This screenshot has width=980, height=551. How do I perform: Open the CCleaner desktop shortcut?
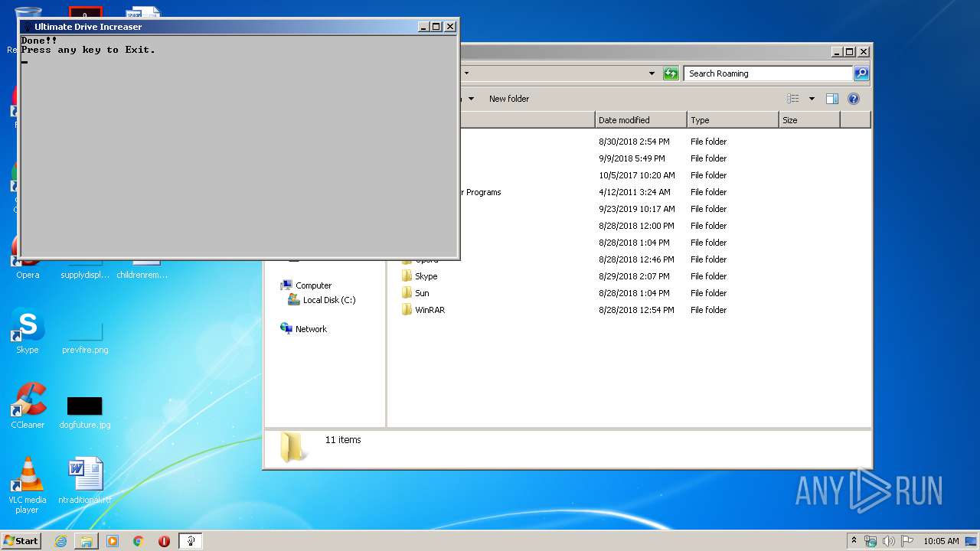click(28, 406)
